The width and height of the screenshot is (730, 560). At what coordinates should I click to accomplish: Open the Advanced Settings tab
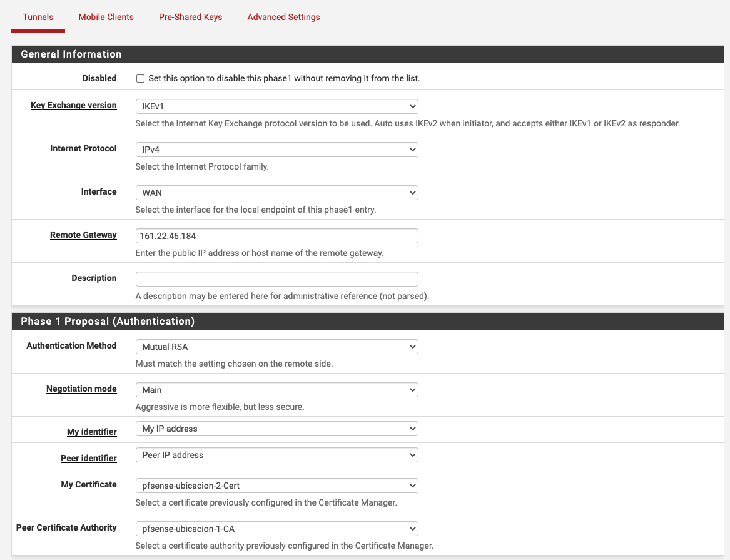click(283, 18)
